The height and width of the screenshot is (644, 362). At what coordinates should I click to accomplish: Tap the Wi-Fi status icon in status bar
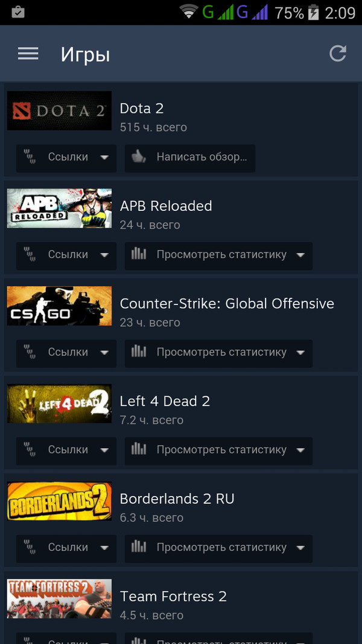(189, 12)
